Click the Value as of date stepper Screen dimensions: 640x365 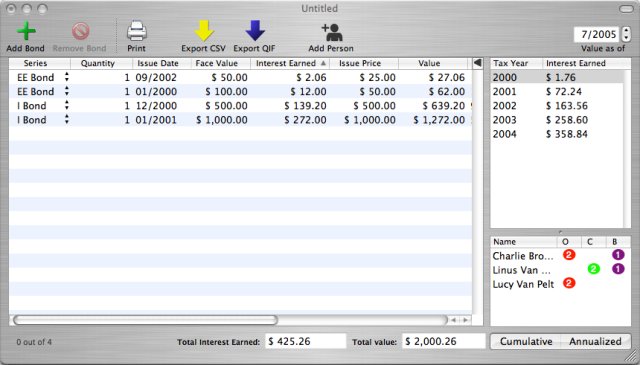tap(626, 34)
